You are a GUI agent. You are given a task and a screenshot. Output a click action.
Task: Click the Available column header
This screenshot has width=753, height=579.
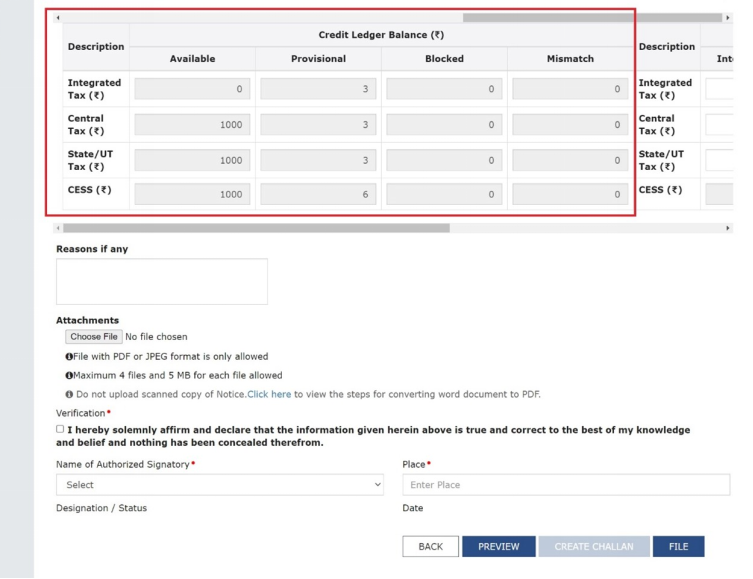pos(192,59)
